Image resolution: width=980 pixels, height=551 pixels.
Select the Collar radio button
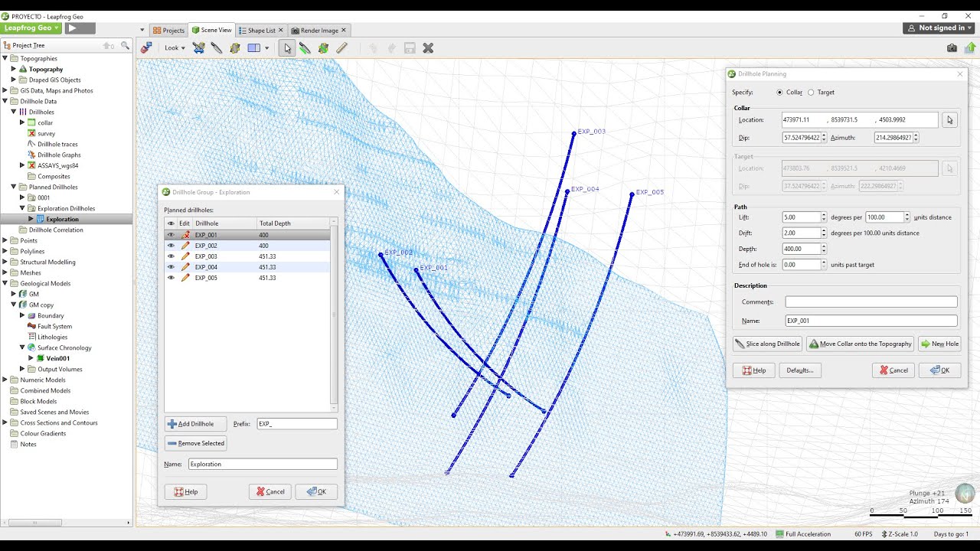pos(779,93)
